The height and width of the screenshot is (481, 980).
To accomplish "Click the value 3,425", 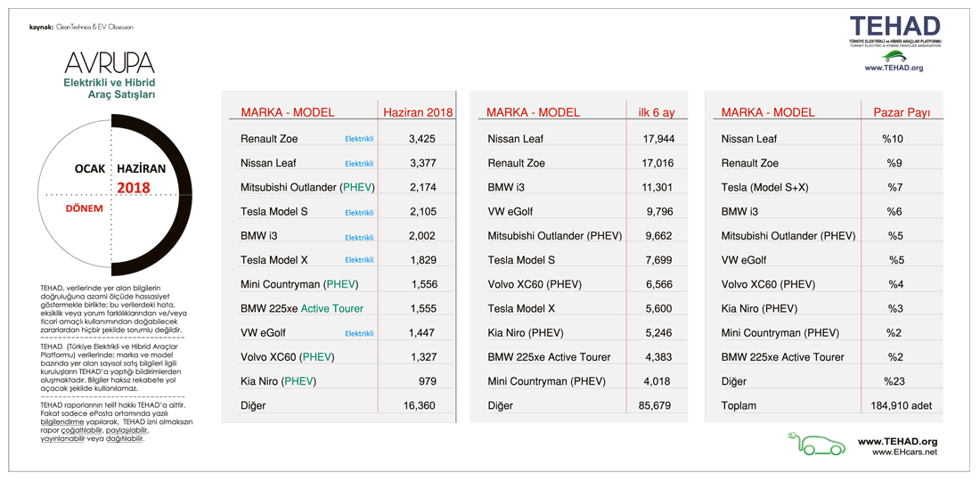I will point(422,139).
